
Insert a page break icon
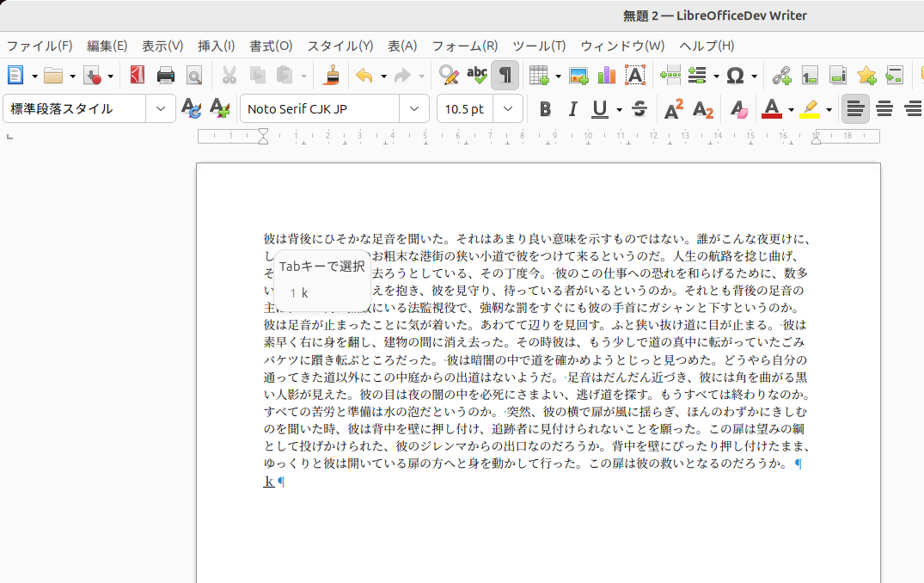670,76
